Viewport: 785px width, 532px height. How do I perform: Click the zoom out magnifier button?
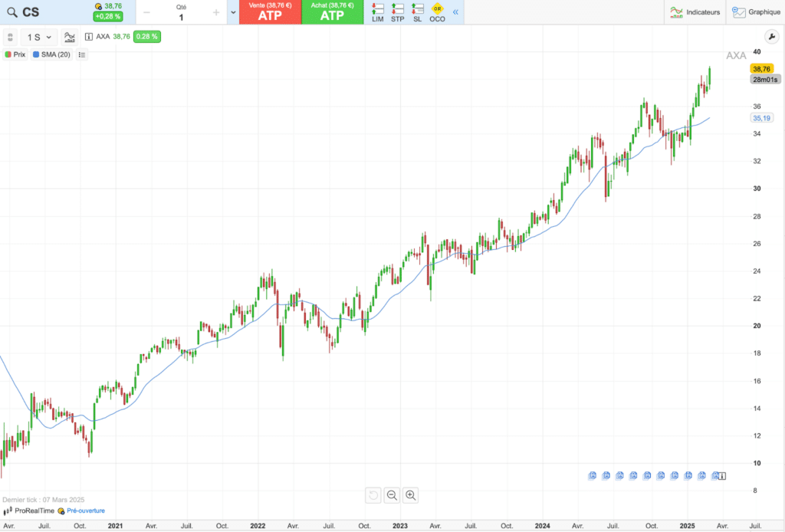coord(392,495)
